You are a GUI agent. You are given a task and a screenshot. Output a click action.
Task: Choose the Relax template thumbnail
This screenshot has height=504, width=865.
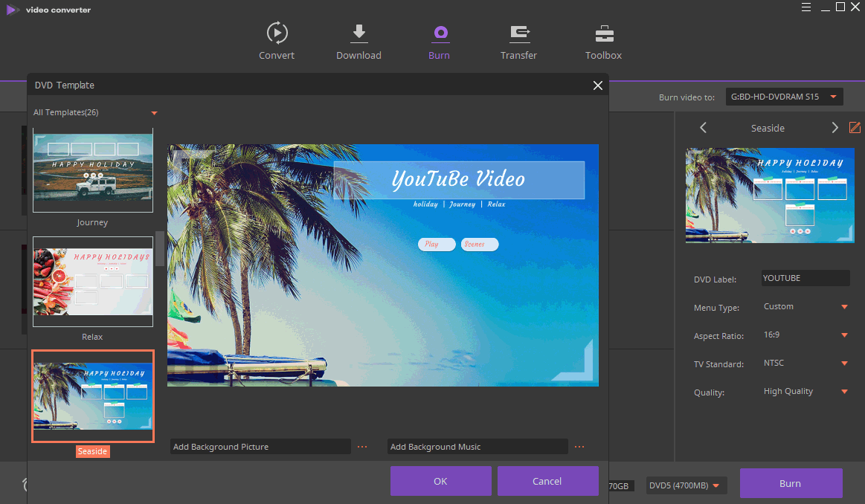93,282
